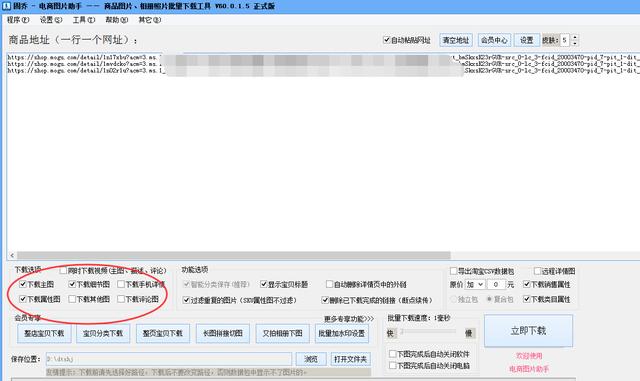Image resolution: width=640 pixels, height=381 pixels.
Task: Enable 远程详情图 checkbox
Action: (538, 271)
